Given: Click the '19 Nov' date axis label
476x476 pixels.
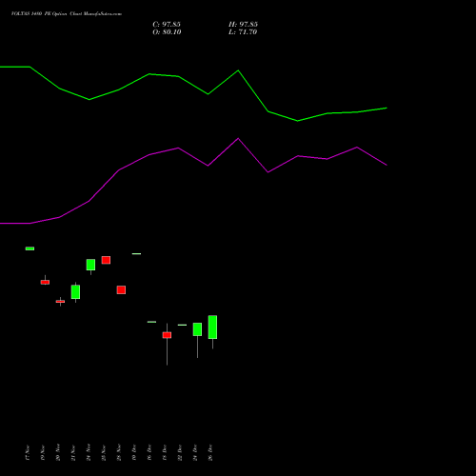Looking at the screenshot, I should [x=43, y=452].
